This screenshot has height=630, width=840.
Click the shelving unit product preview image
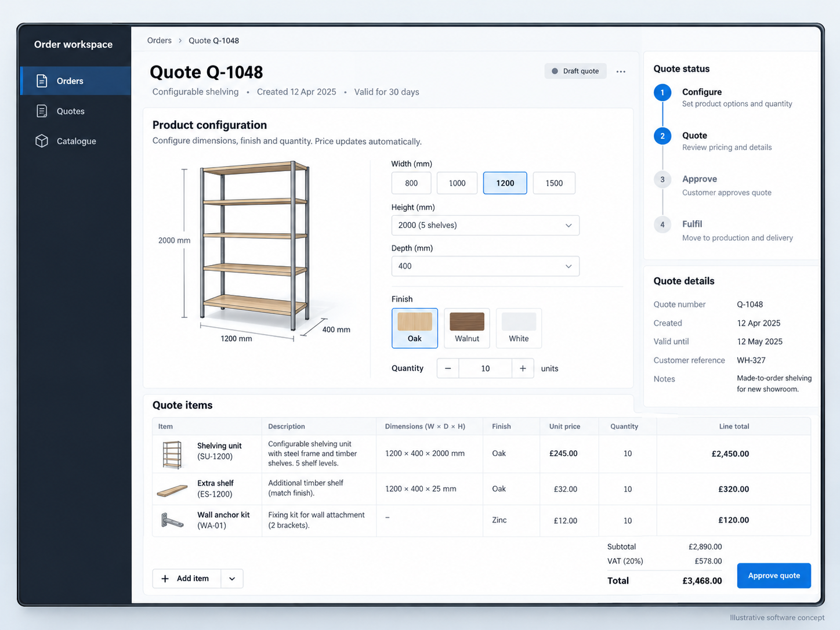coord(255,247)
